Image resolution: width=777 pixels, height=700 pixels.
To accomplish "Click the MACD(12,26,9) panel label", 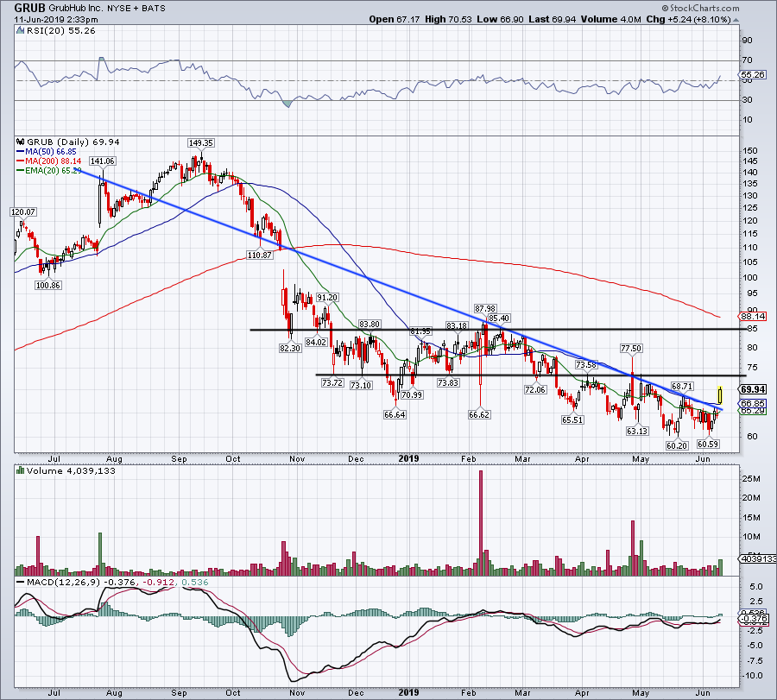I will pos(61,582).
